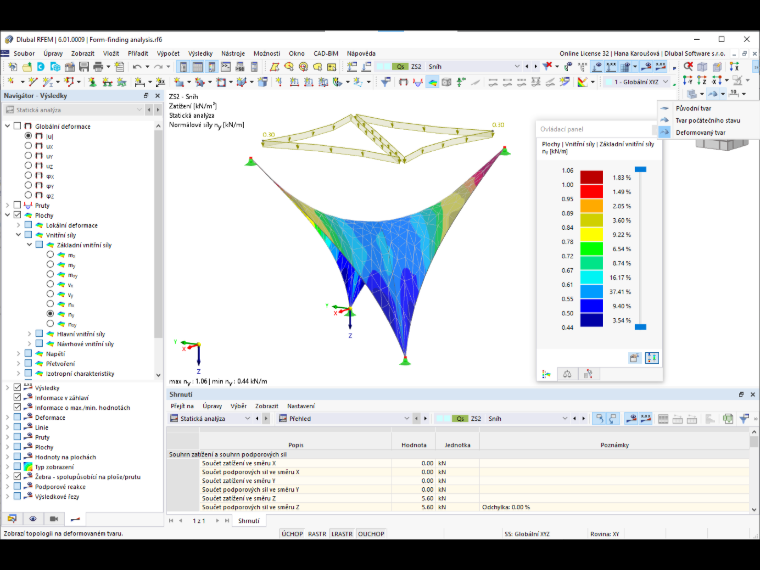This screenshot has height=570, width=760.
Task: Open the Výpočet menu
Action: pos(168,53)
